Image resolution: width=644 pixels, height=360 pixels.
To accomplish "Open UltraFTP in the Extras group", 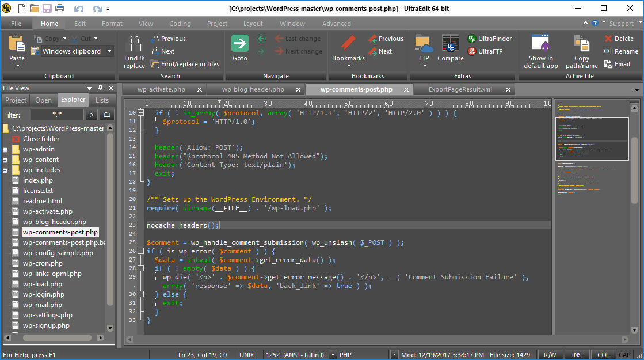I will tap(490, 51).
